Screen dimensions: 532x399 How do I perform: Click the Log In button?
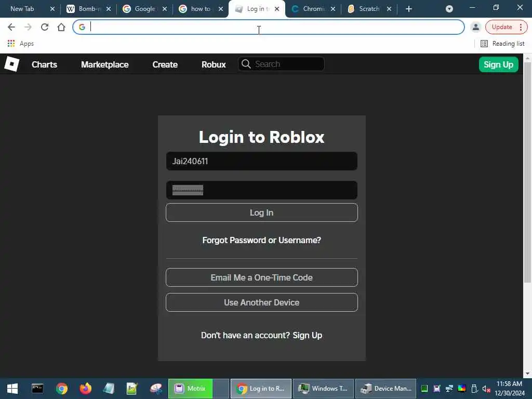click(x=262, y=212)
